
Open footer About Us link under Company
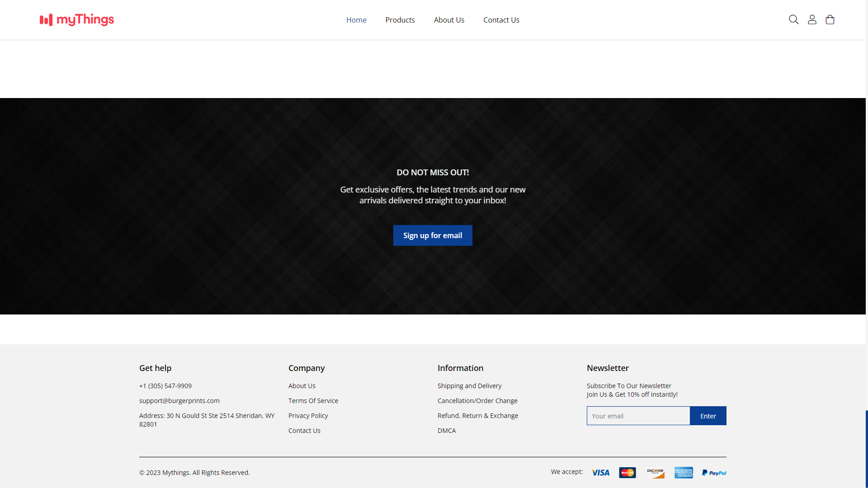(302, 386)
